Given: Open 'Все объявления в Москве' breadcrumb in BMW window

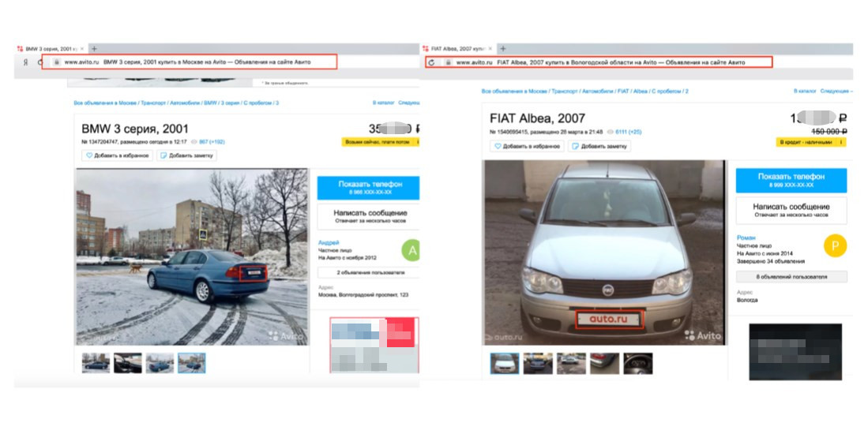Looking at the screenshot, I should click(105, 103).
